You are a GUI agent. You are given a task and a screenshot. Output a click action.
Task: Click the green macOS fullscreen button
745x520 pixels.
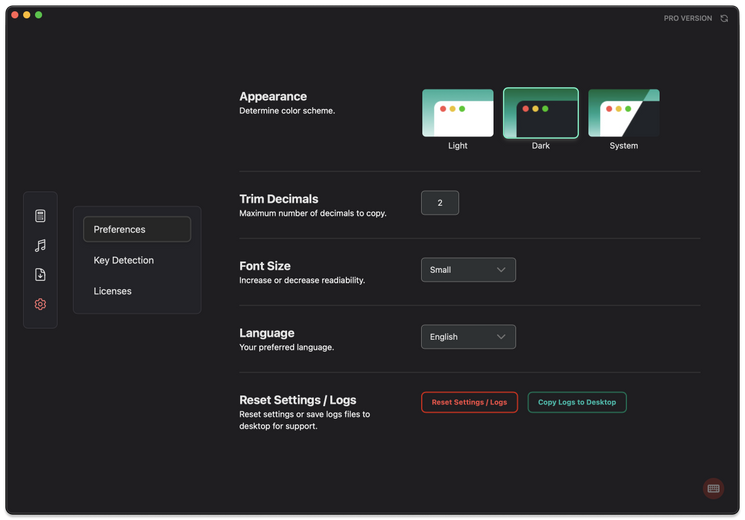point(39,15)
